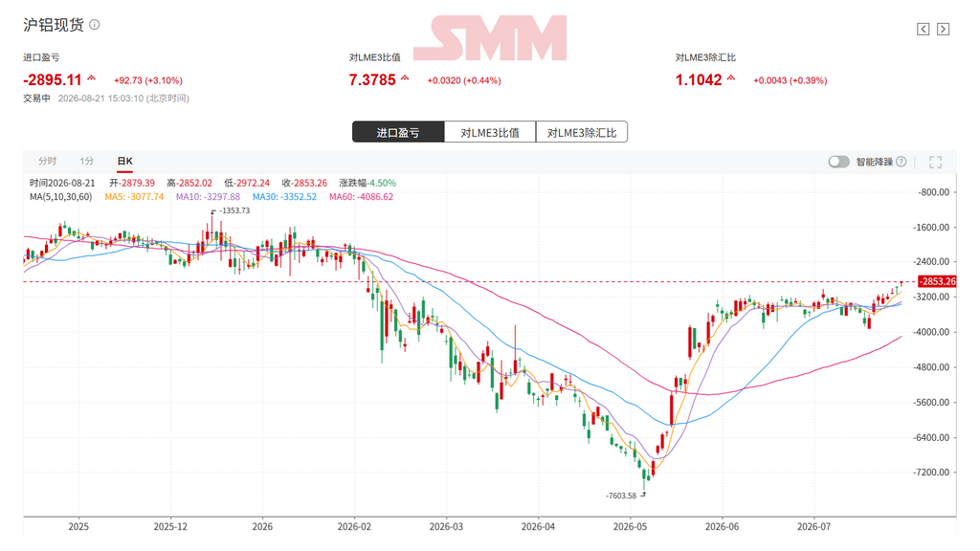
Task: Click the help icon beside 智能降噪
Action: coord(901,162)
